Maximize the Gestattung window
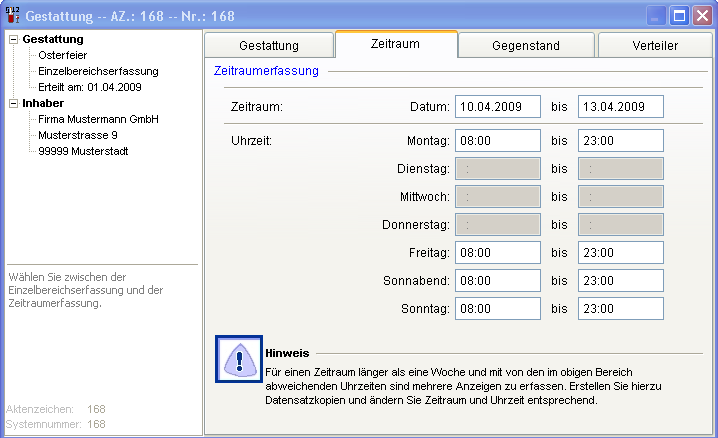Screen dimensions: 718x438 [x=679, y=15]
